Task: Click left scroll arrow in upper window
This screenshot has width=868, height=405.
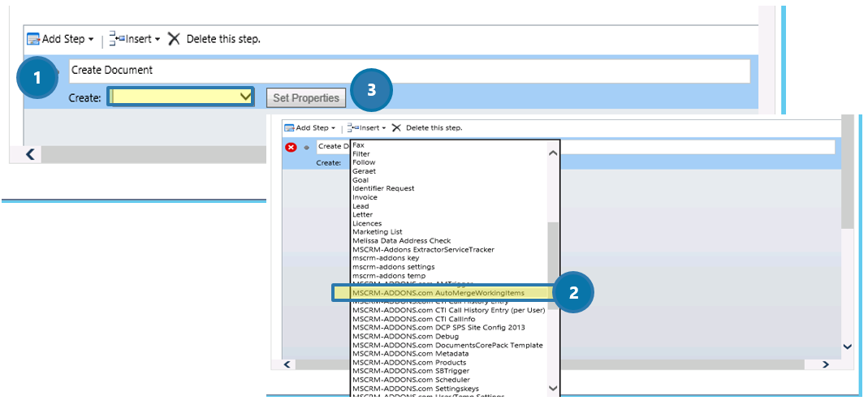Action: coord(30,154)
